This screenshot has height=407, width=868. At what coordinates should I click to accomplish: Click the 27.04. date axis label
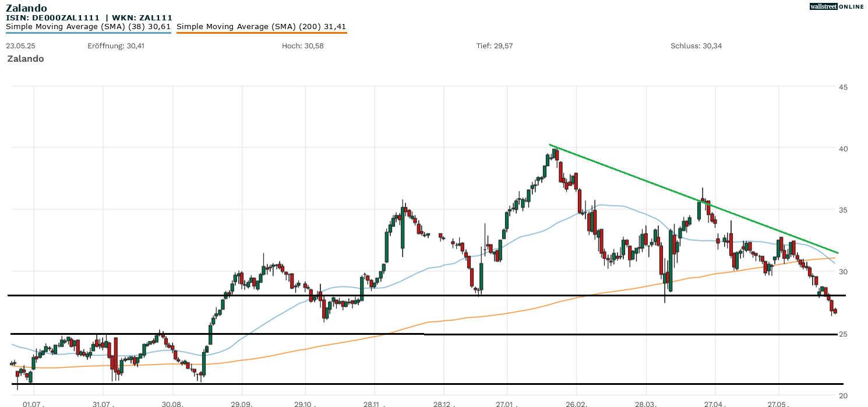(714, 404)
